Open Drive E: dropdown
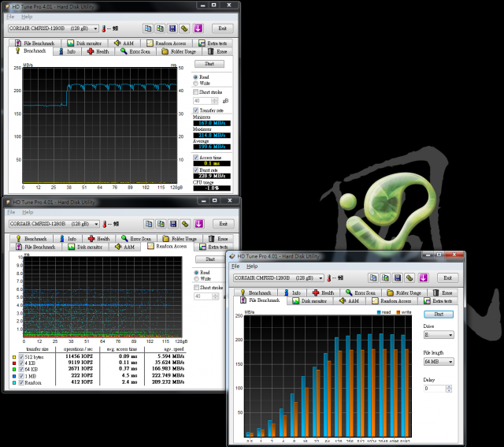The height and width of the screenshot is (447, 504). 439,335
